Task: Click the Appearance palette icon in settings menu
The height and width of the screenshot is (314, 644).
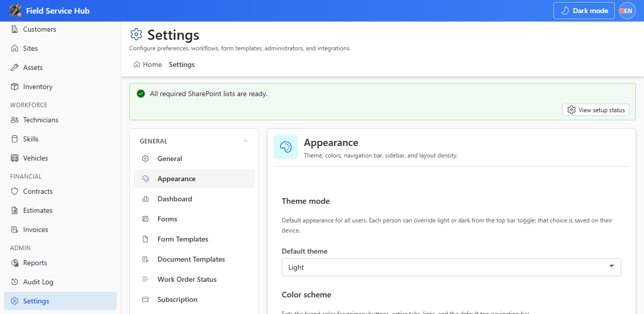Action: 145,179
